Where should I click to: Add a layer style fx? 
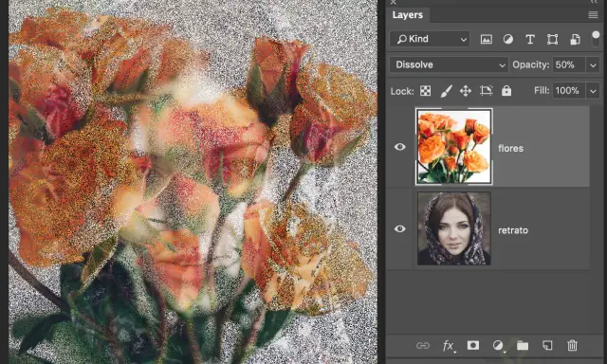[449, 345]
